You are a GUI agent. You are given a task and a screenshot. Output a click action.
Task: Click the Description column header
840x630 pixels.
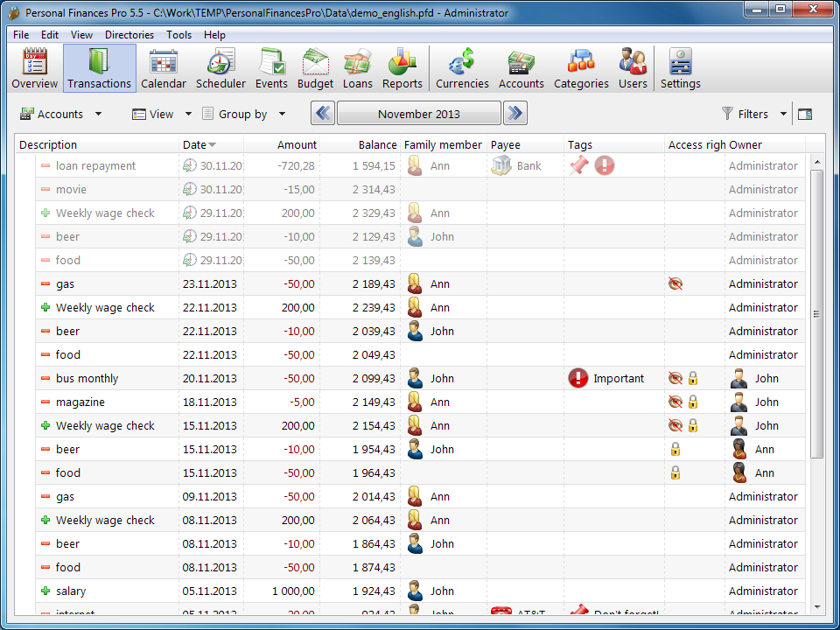(97, 144)
